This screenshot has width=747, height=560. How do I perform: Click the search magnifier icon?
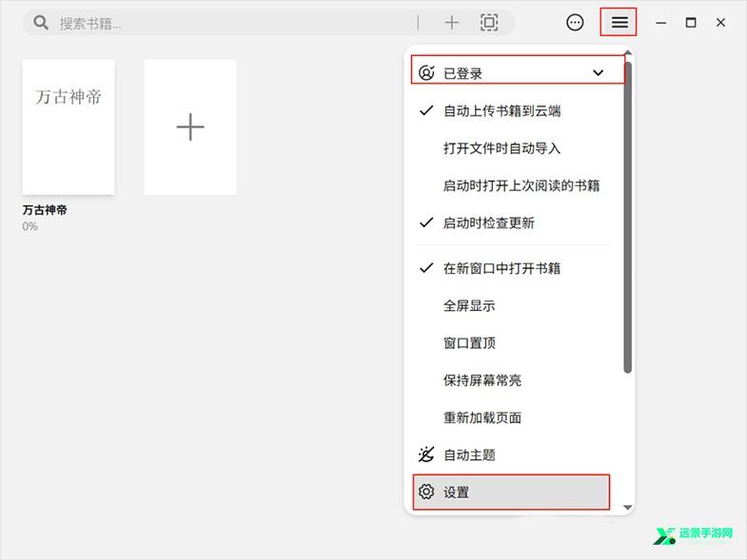pos(41,23)
